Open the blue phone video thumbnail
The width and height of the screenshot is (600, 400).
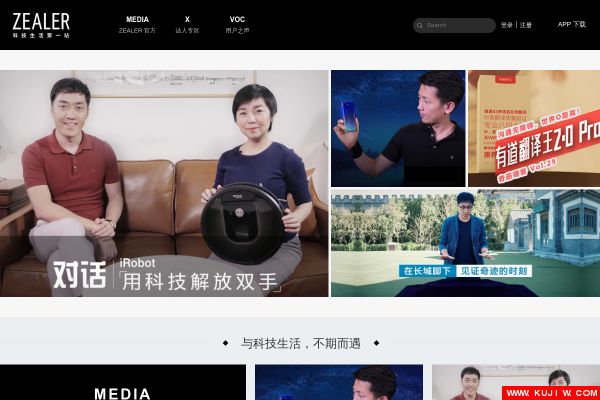[398, 128]
